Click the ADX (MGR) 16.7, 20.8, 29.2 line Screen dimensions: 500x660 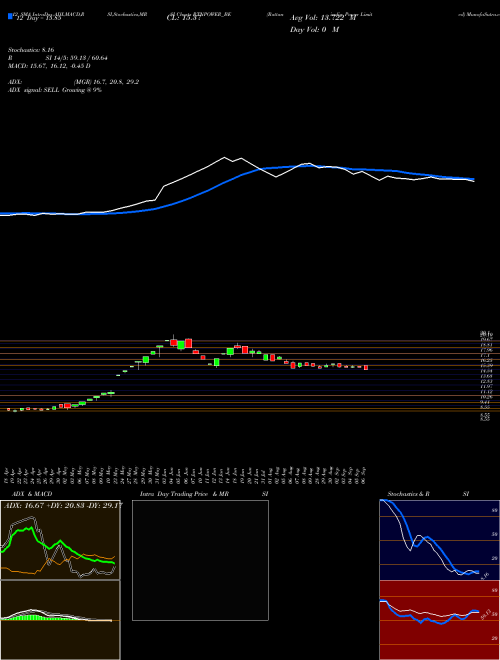[x=74, y=82]
